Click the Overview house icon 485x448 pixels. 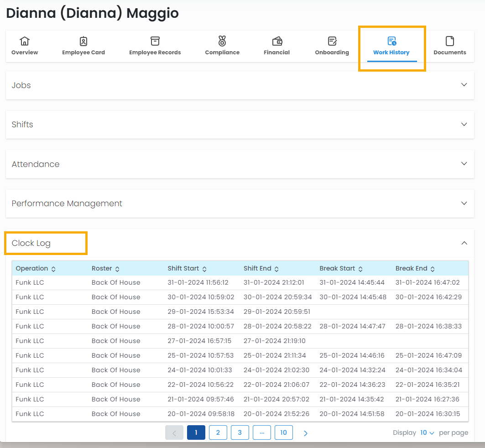(x=25, y=41)
